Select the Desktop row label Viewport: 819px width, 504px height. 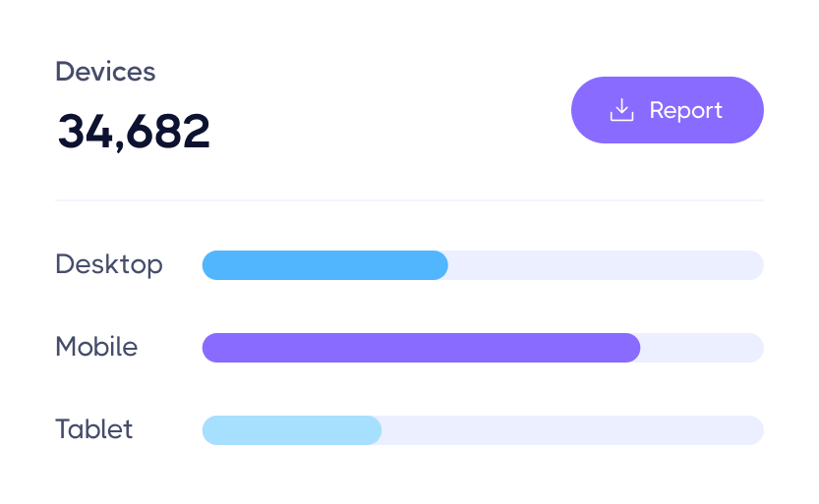109,264
